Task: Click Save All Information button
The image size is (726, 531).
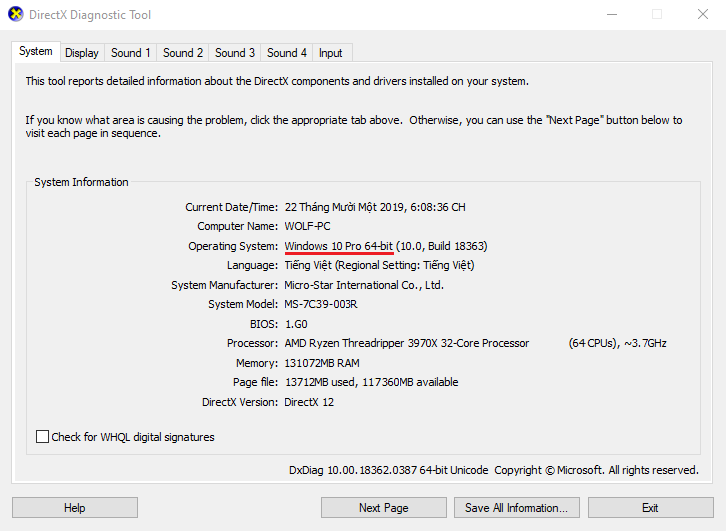Action: [x=517, y=508]
